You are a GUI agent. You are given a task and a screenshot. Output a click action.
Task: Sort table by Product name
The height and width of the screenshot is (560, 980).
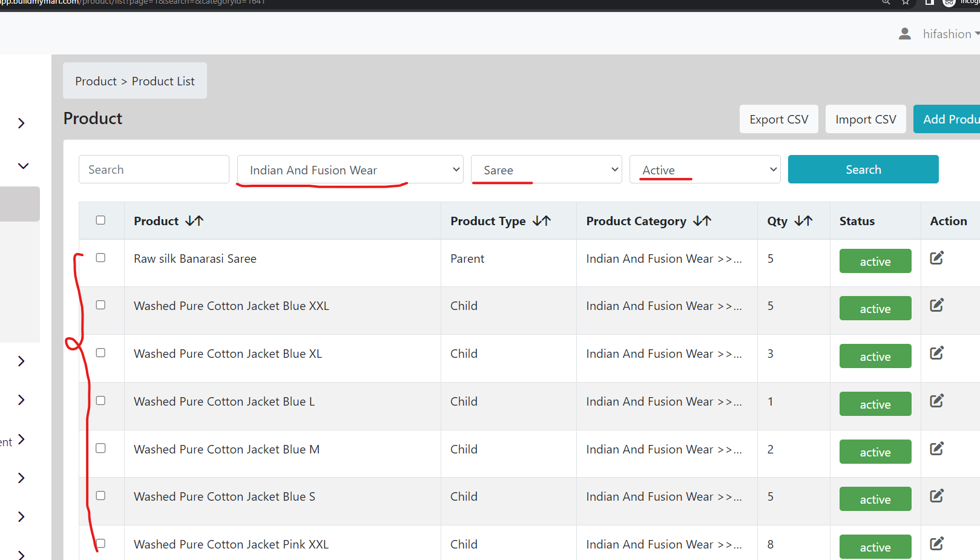pyautogui.click(x=194, y=221)
